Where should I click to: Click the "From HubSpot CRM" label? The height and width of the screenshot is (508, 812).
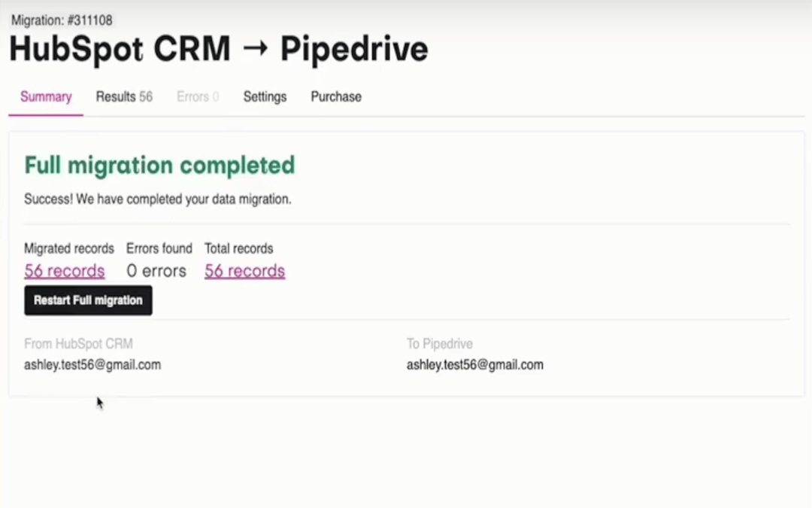click(x=79, y=343)
